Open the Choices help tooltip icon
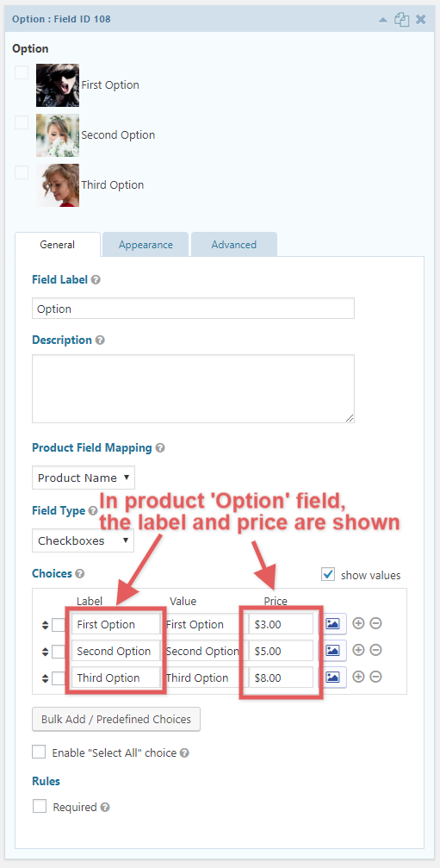The height and width of the screenshot is (868, 440). pos(79,573)
